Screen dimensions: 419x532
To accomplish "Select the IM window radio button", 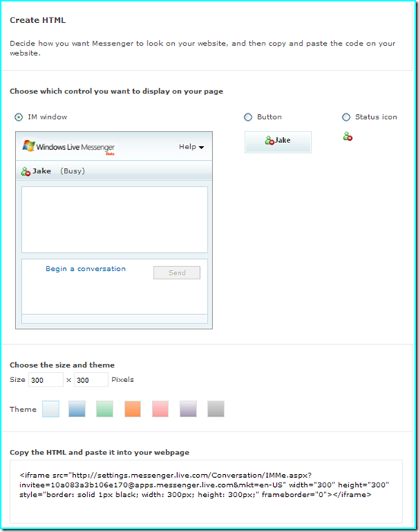I will coord(19,117).
